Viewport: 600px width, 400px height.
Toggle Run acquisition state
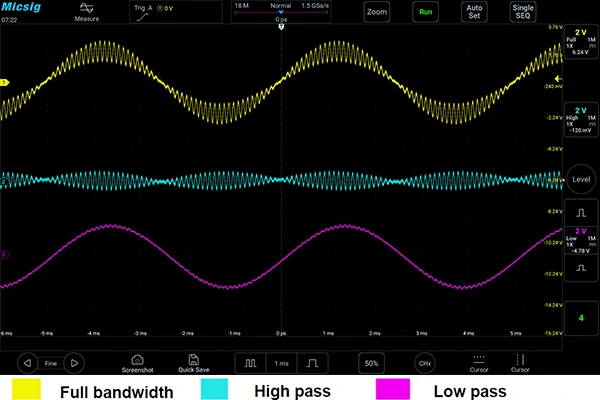427,13
